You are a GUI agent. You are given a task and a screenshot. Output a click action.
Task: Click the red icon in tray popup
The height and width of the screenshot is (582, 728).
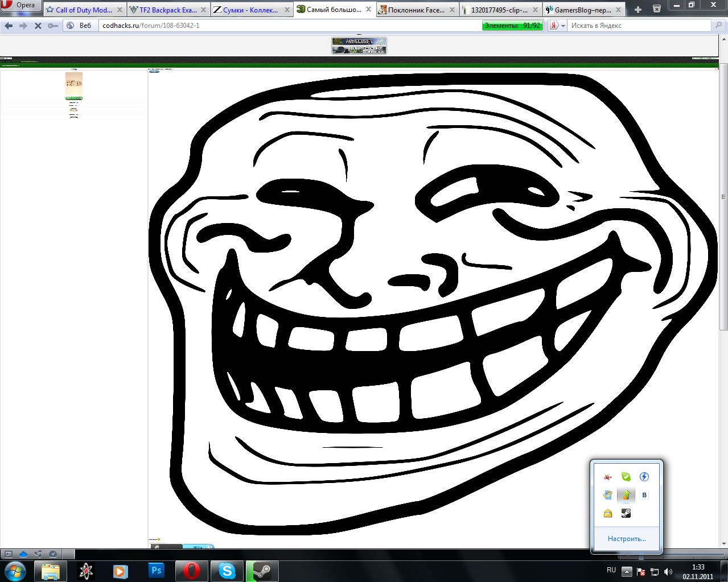608,477
